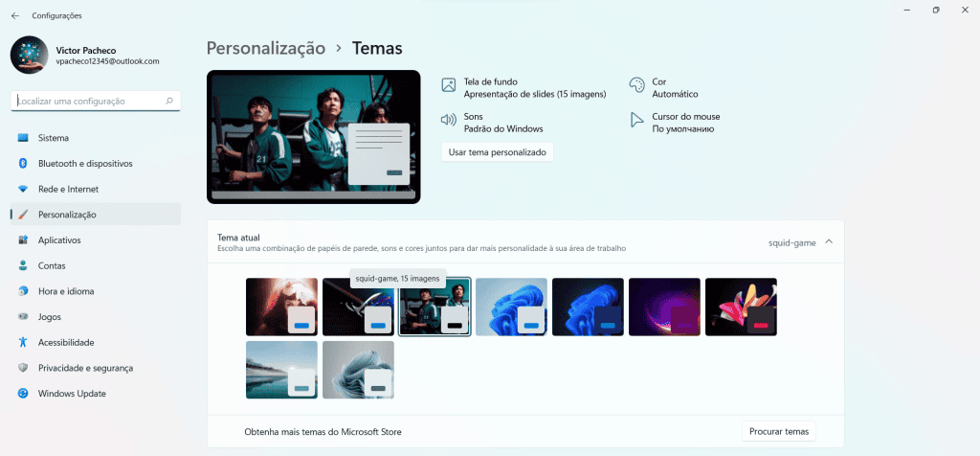Click the Bluetooth icon in the sidebar

[x=23, y=163]
